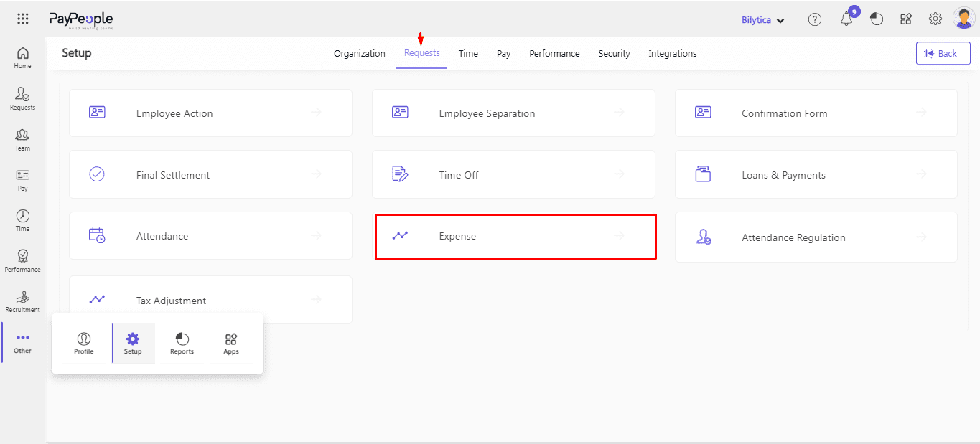Click arrow on Employee Action card

pos(316,113)
